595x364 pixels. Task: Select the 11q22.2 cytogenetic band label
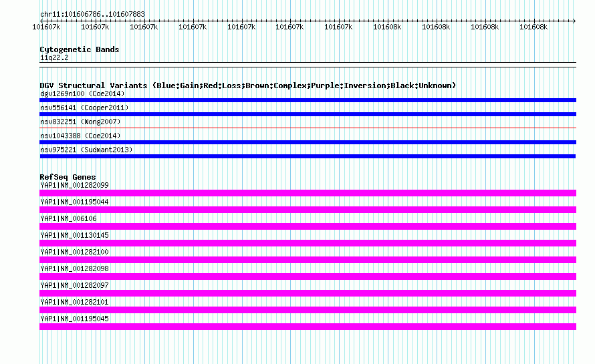click(x=54, y=57)
